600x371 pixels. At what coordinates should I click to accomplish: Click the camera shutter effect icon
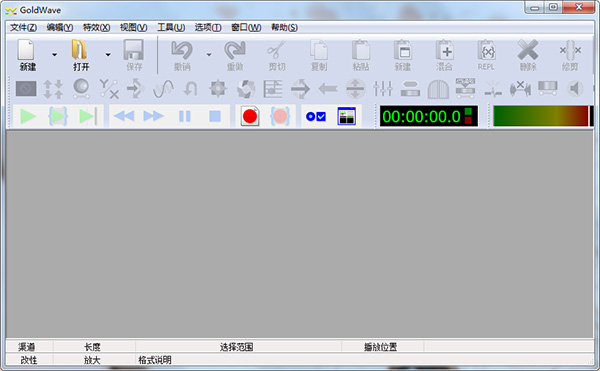[x=246, y=89]
